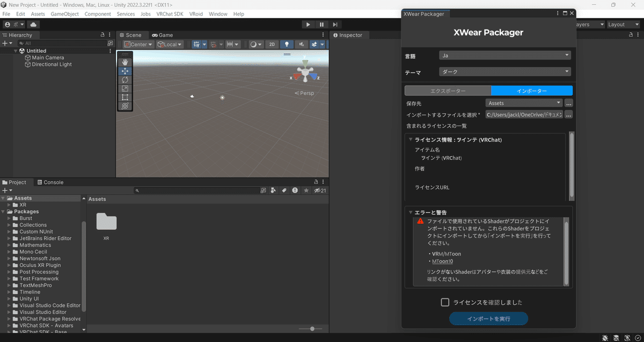
Task: Click the favorites star icon
Action: (x=306, y=190)
